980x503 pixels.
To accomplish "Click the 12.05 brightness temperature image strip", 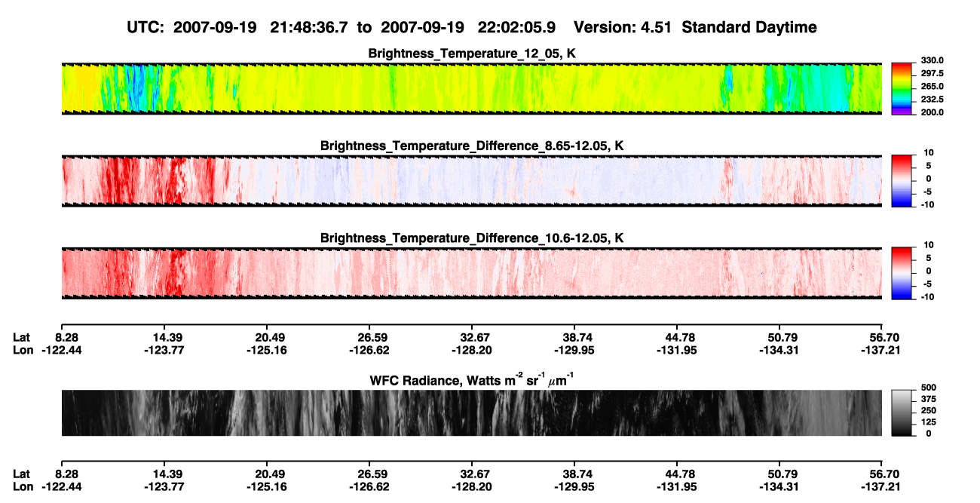I will [472, 87].
